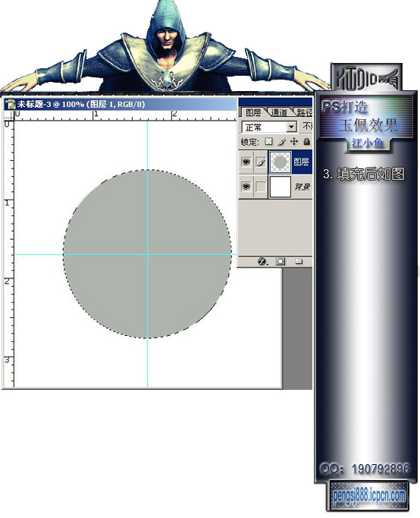Click the lock all padlock icon
Image resolution: width=420 pixels, height=518 pixels.
point(307,142)
